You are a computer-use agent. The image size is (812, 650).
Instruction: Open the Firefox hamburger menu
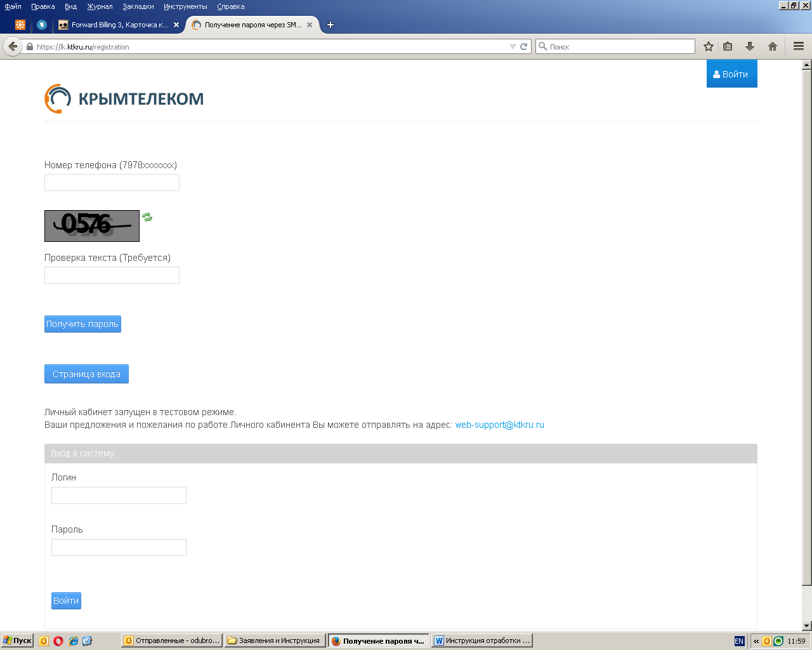coord(798,46)
